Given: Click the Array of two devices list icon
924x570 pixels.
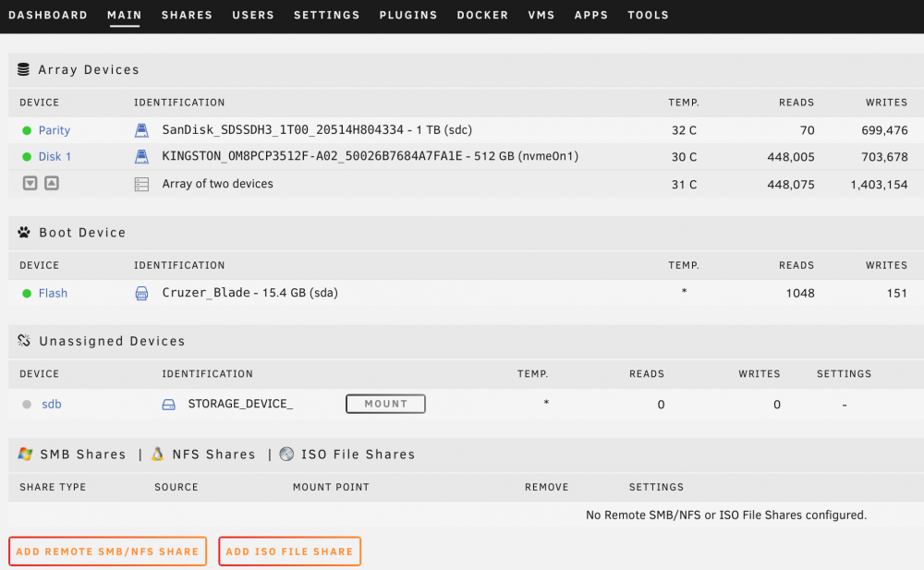Looking at the screenshot, I should (x=141, y=185).
